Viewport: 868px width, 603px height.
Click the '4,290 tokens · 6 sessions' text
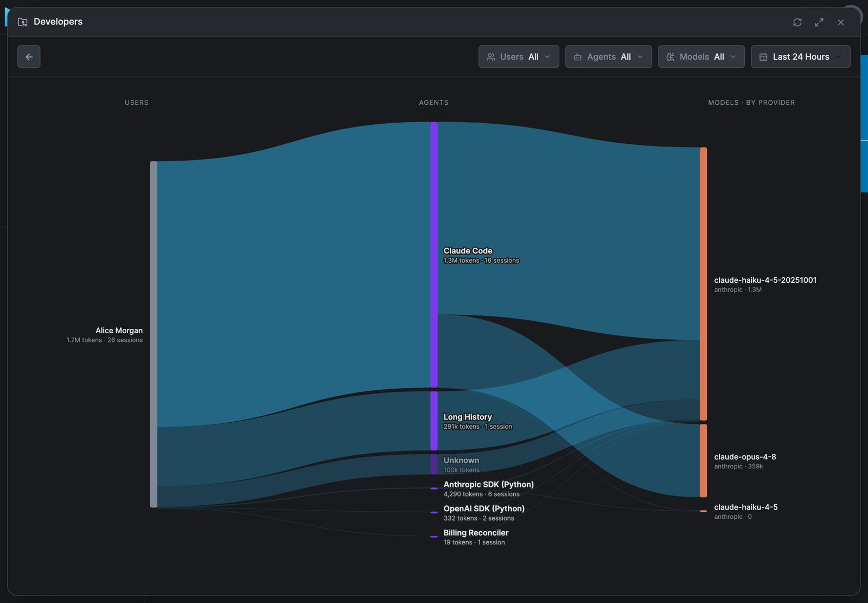click(x=481, y=494)
